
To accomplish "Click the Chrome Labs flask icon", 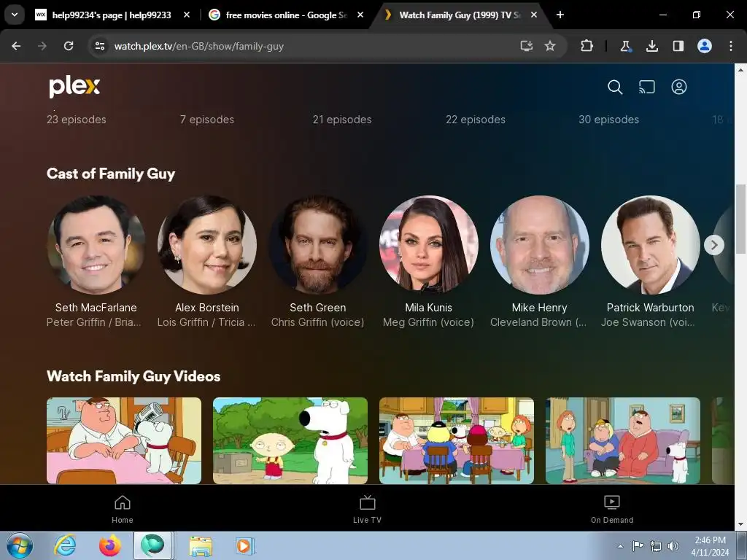I will 625,46.
